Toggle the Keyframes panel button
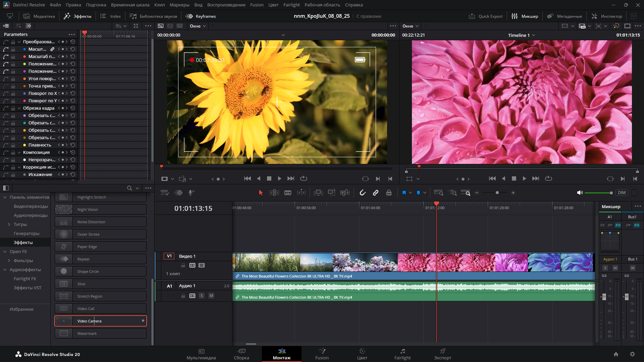The width and height of the screenshot is (644, 362). 201,16
